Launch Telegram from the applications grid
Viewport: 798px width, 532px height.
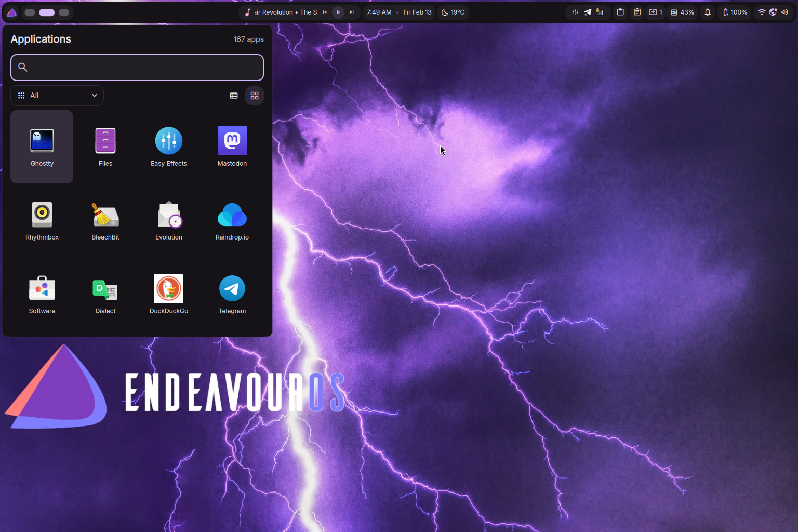click(x=232, y=294)
